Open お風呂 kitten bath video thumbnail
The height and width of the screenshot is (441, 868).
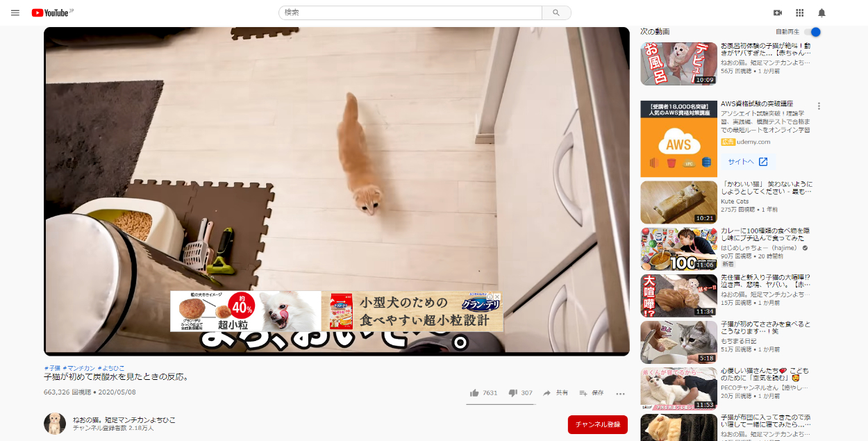tap(678, 64)
